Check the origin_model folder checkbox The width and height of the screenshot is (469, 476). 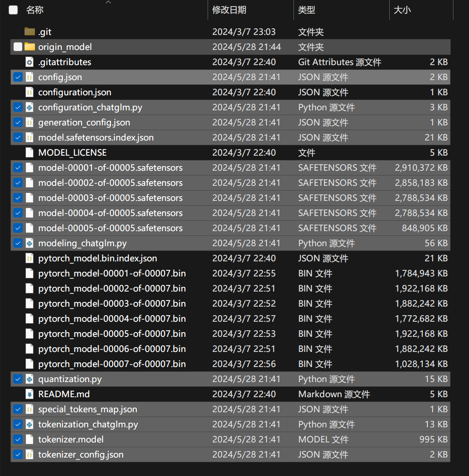pyautogui.click(x=18, y=47)
